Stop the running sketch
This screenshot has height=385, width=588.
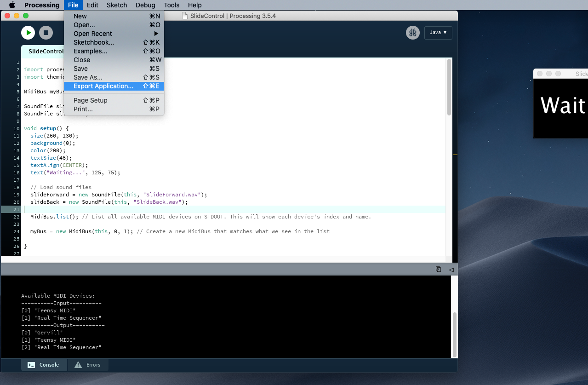coord(46,33)
